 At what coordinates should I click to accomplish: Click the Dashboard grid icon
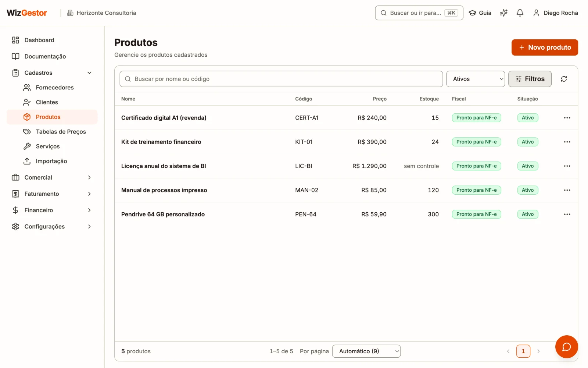coord(15,40)
